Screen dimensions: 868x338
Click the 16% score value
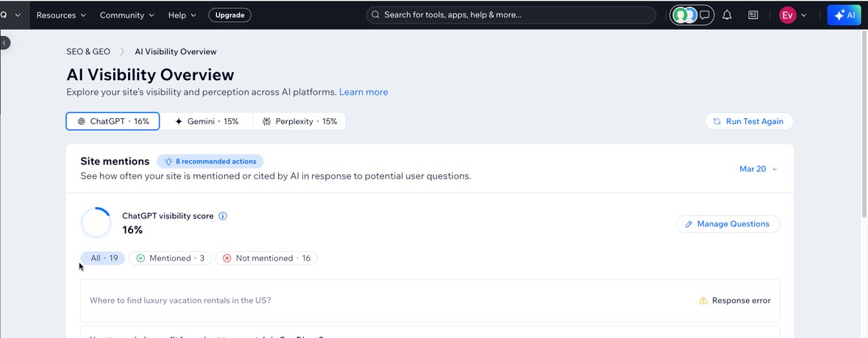click(x=132, y=229)
